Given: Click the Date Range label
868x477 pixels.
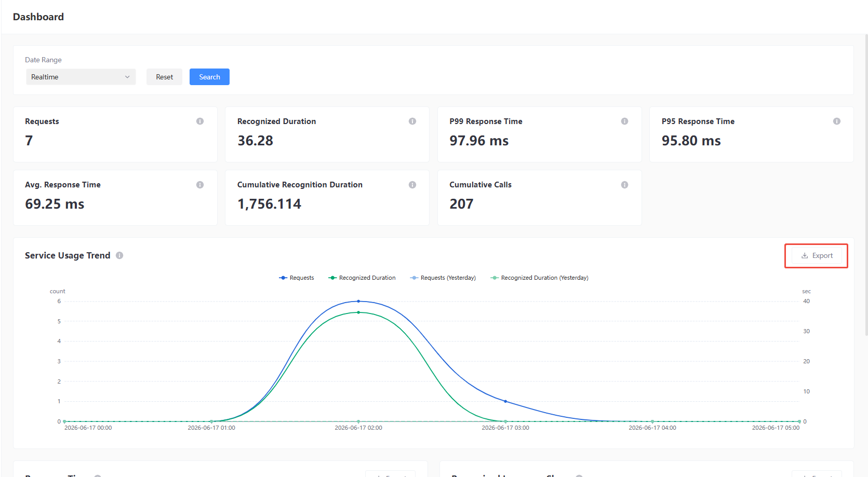Looking at the screenshot, I should [x=43, y=60].
